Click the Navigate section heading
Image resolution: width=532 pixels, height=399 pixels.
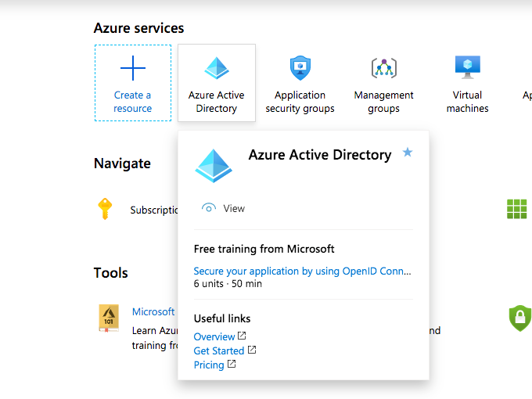coord(122,164)
